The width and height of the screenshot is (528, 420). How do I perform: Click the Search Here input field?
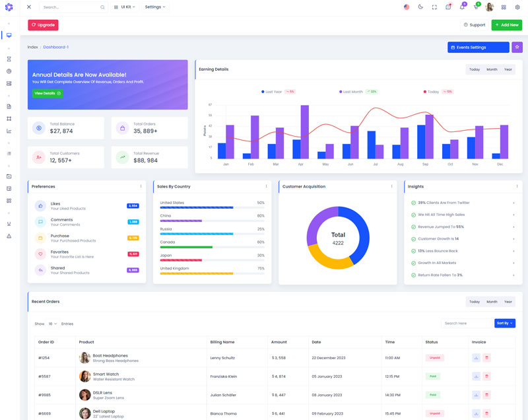coord(466,324)
